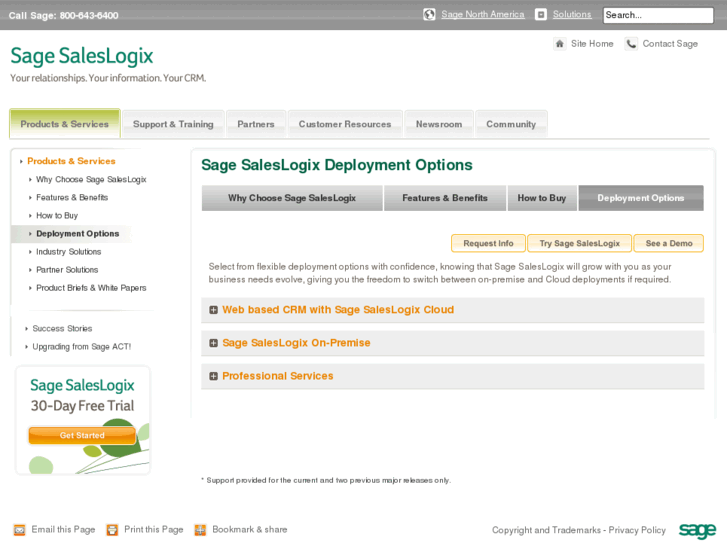Click the Solutions square icon in header
This screenshot has height=545, width=727.
point(541,15)
